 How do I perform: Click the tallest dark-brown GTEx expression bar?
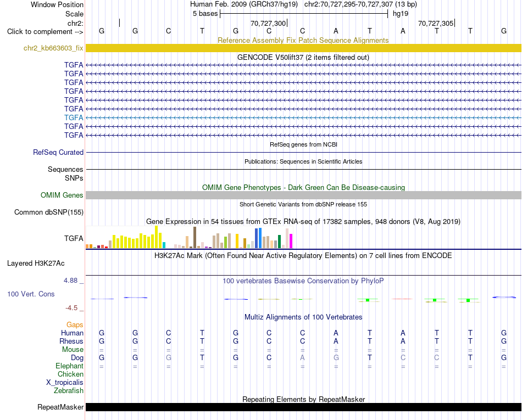tap(195, 237)
